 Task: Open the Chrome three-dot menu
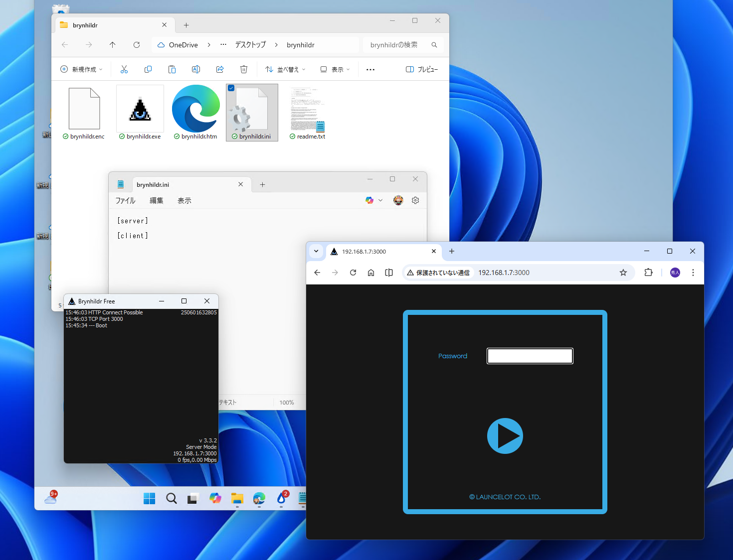[x=693, y=273]
